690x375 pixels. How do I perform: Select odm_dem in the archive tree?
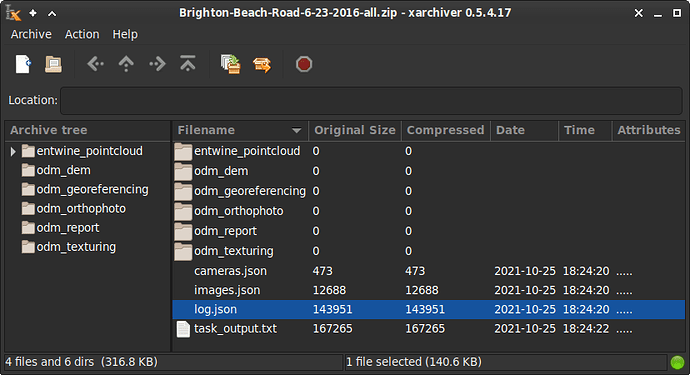pyautogui.click(x=63, y=170)
